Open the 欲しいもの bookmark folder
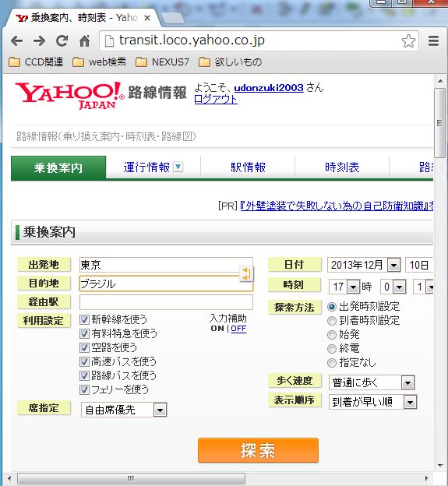Image resolution: width=448 pixels, height=486 pixels. point(230,62)
